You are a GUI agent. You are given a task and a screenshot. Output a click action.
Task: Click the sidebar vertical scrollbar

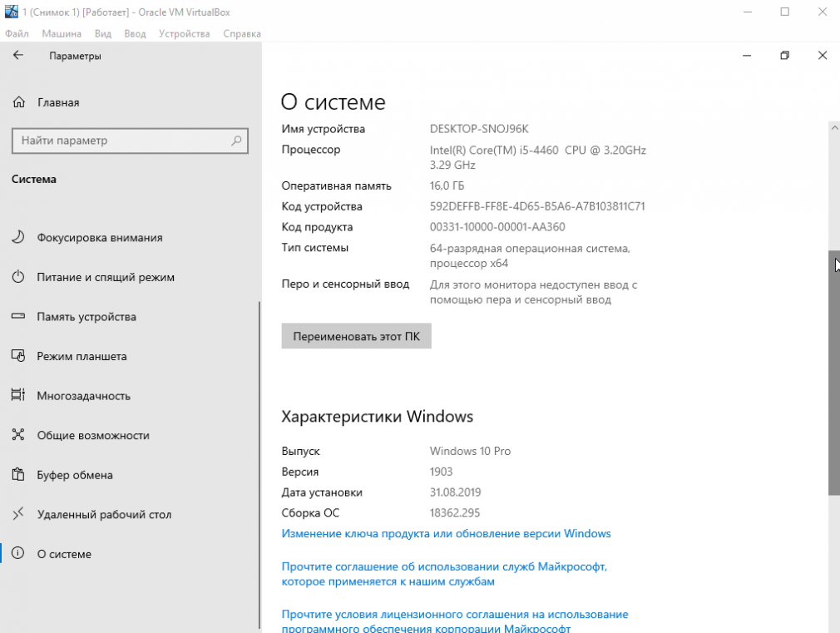point(259,464)
